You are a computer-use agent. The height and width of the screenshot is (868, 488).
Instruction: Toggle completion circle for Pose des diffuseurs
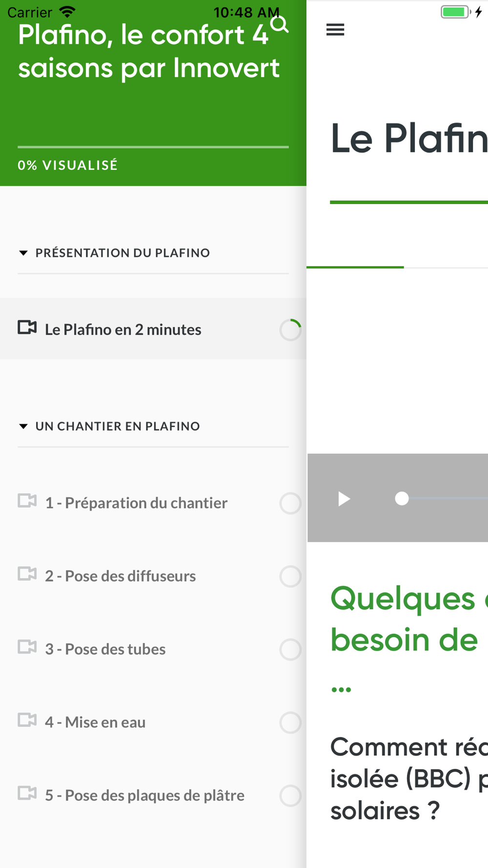290,577
